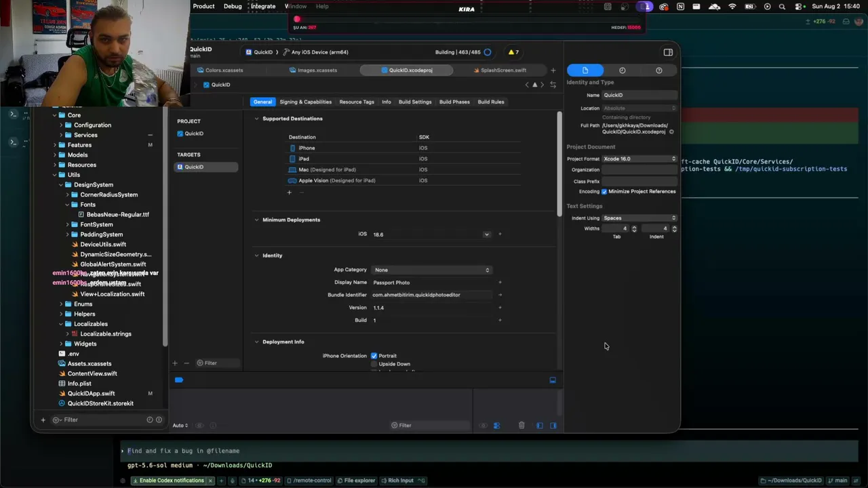868x488 pixels.
Task: Switch to Signing & Capabilities tab
Action: (306, 102)
